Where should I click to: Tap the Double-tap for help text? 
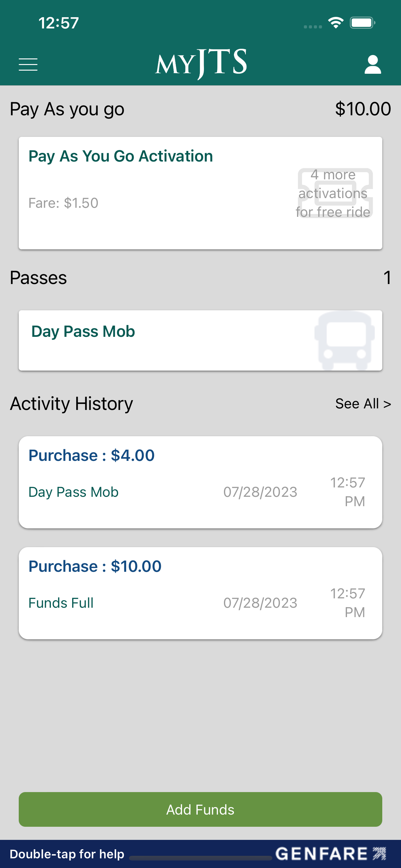pyautogui.click(x=67, y=854)
